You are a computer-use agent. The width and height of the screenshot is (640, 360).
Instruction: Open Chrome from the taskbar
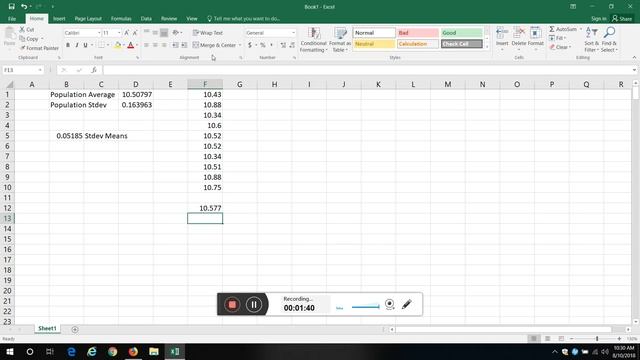[x=112, y=351]
